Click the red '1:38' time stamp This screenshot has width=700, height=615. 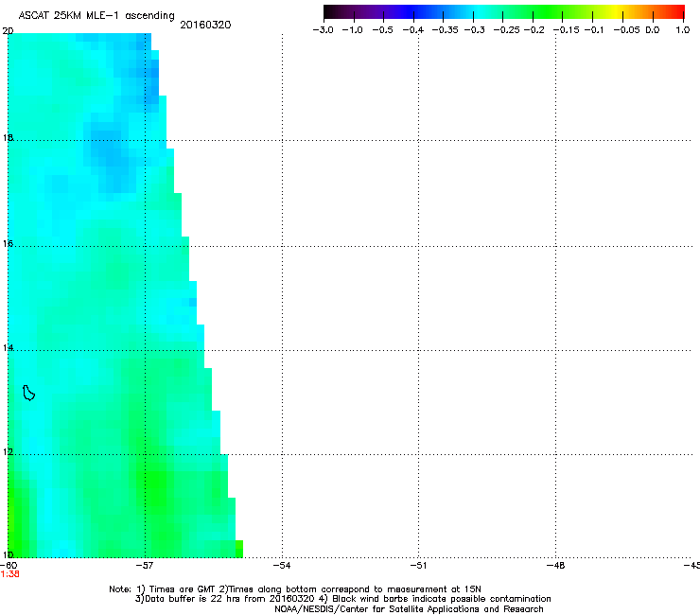point(9,574)
